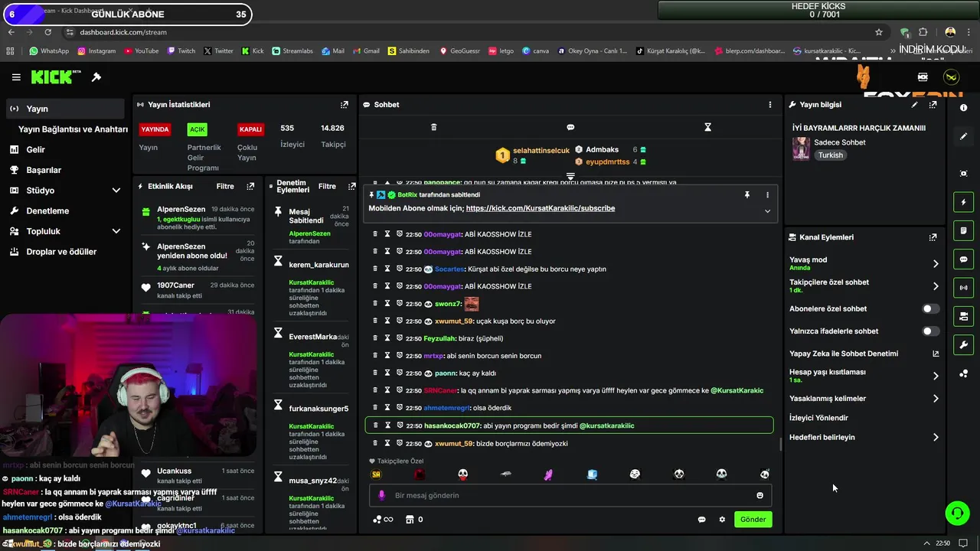Open Yayın in the left navigation
Image resolution: width=980 pixels, height=551 pixels.
tap(65, 109)
